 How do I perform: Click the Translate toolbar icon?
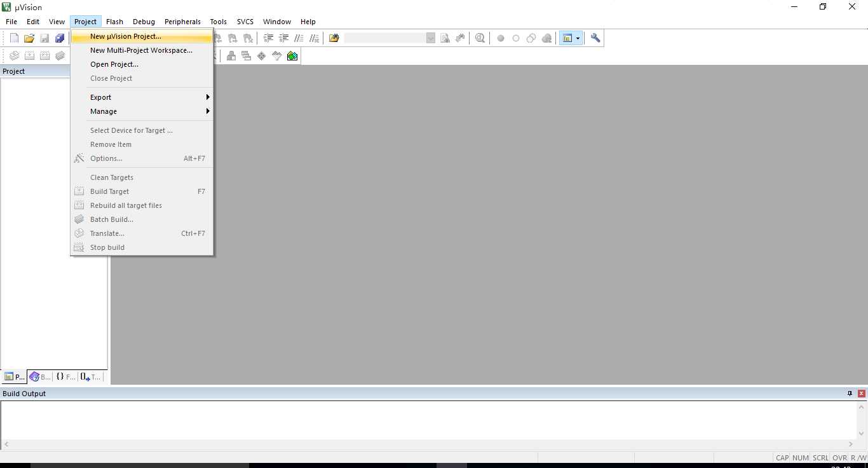click(14, 56)
